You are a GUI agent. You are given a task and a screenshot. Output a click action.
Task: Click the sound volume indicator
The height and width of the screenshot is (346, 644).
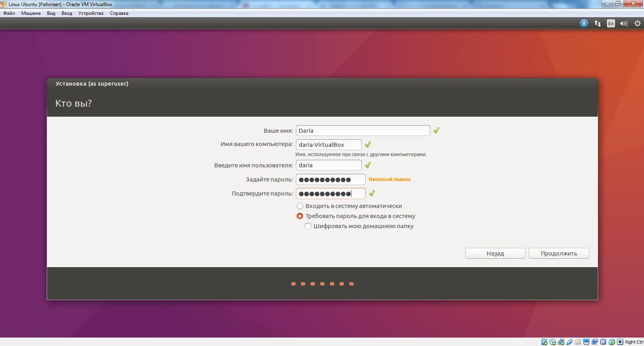624,23
